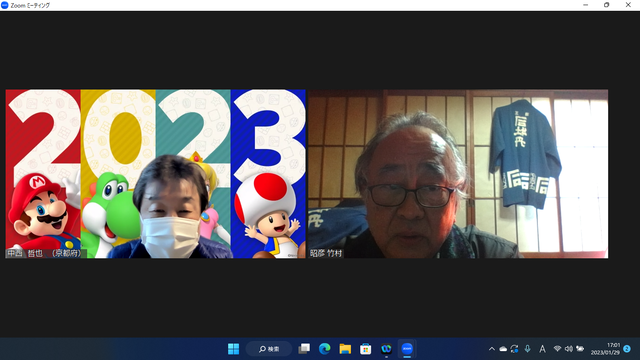Switch the IME input mode (A)
Image resolution: width=640 pixels, height=360 pixels.
542,349
